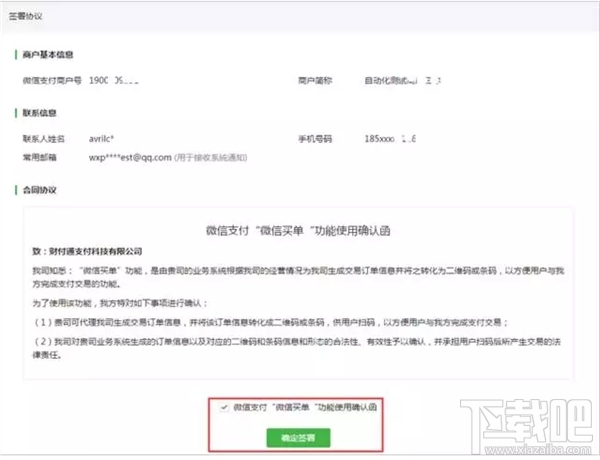Screen dimensions: 600x460
Task: Select the 商户基本信息 section heading
Action: point(48,55)
